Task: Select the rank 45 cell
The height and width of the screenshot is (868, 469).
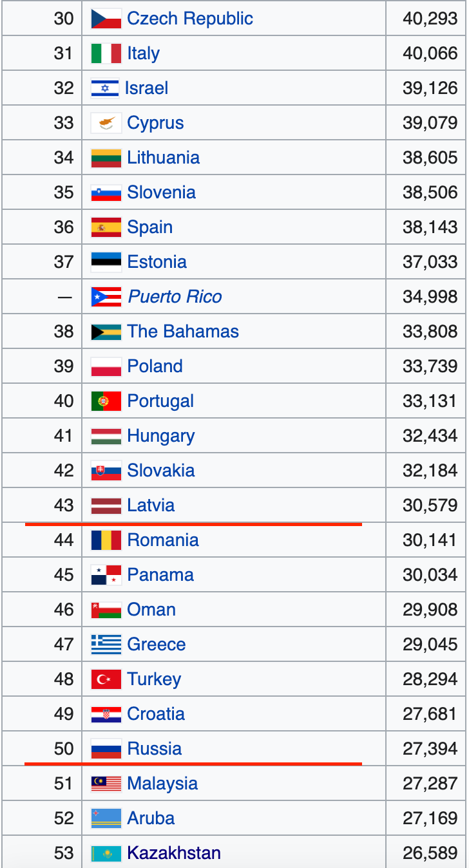Action: tap(63, 575)
